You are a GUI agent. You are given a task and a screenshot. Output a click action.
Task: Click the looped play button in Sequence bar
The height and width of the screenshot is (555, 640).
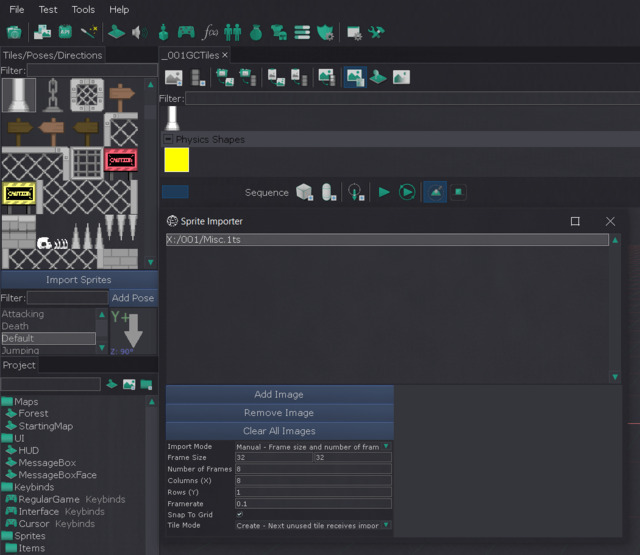tap(407, 192)
